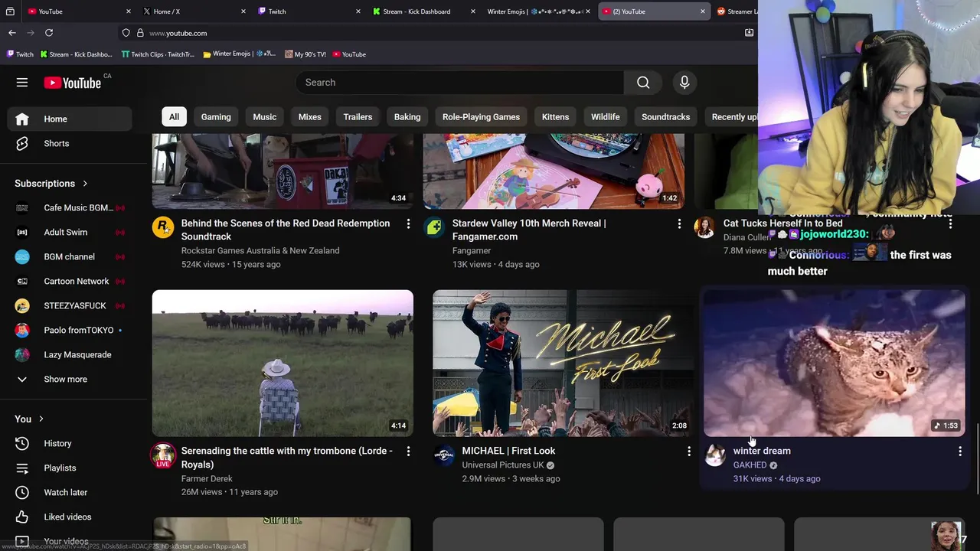Open the YouTube hamburger guide menu
Image resolution: width=980 pixels, height=551 pixels.
coord(22,83)
